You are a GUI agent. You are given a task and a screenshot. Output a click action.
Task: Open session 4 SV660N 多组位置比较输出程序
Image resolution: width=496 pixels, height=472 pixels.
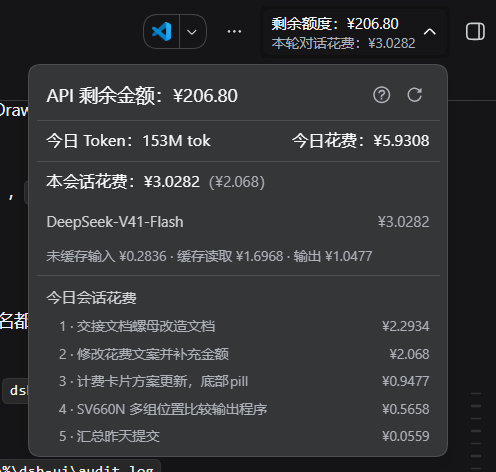[163, 409]
